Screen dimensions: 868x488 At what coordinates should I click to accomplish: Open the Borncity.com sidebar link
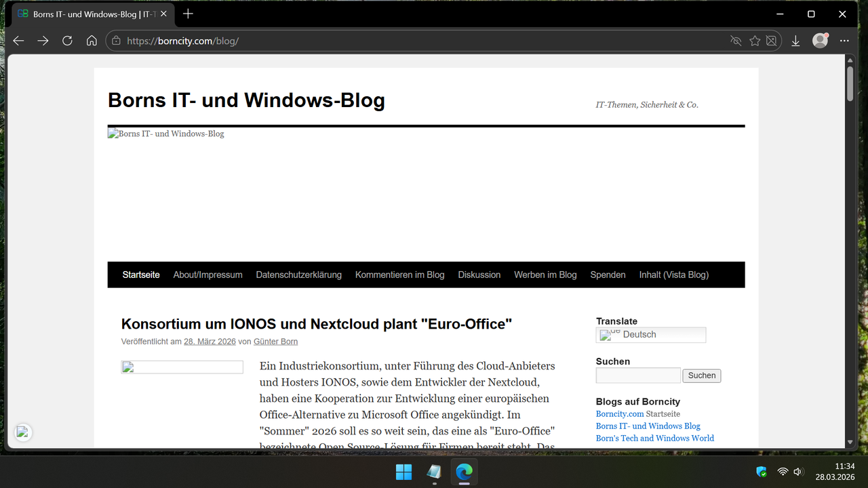620,414
